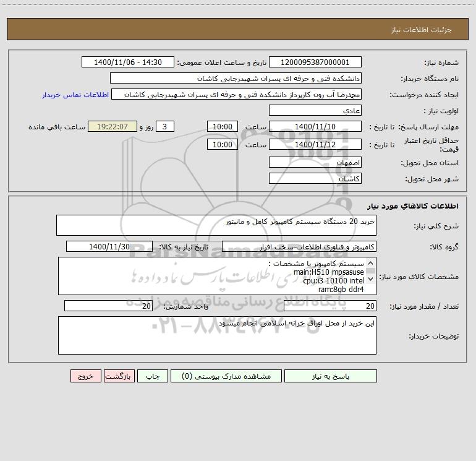Click price validity date 1400/11/12
Image resolution: width=476 pixels, height=461 pixels.
[x=315, y=144]
